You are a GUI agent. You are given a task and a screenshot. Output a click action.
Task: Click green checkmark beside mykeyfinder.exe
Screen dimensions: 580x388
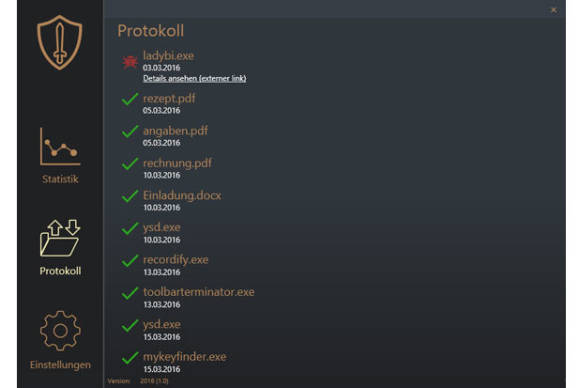[130, 358]
